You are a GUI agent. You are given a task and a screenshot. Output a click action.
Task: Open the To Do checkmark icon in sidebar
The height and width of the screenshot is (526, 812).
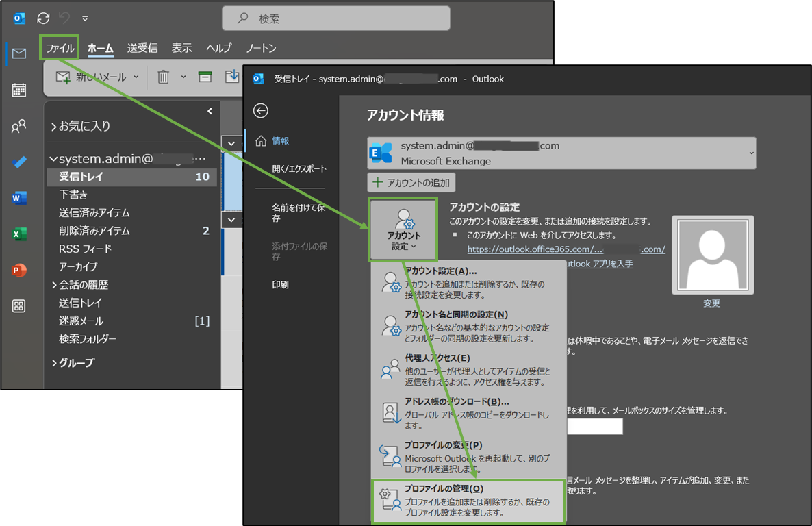tap(19, 162)
